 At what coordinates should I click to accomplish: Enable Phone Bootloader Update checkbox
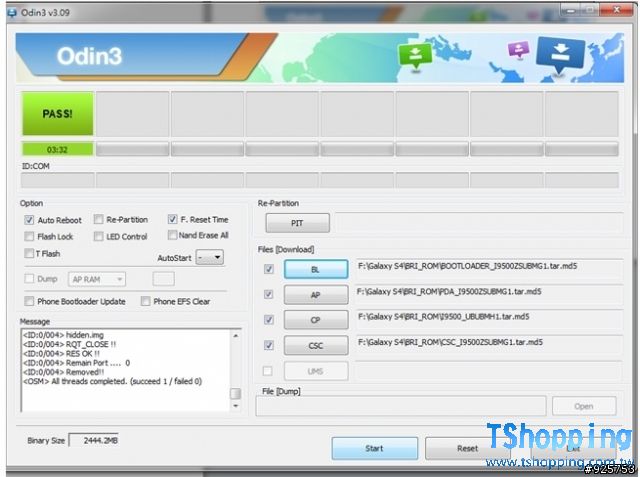point(29,301)
